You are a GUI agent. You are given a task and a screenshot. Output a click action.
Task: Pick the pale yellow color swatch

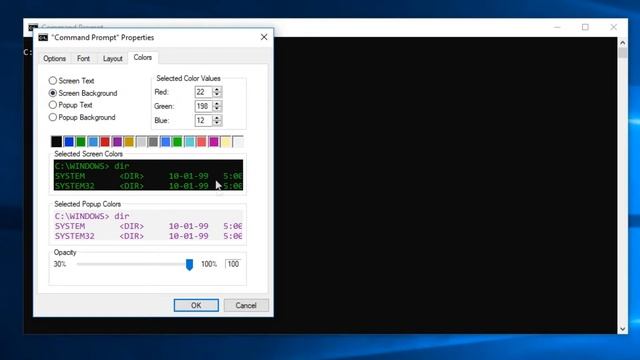226,142
